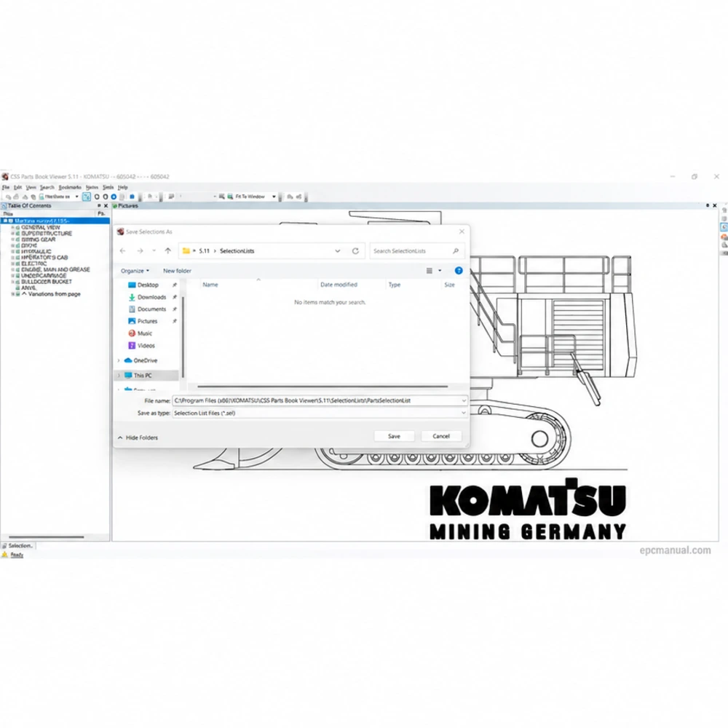This screenshot has height=728, width=728.
Task: Open the Help menu
Action: (122, 187)
